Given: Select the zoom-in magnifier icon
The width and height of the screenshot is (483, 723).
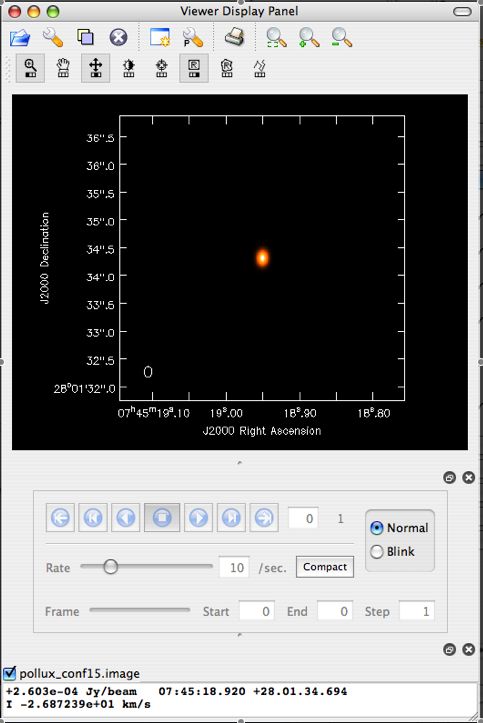Looking at the screenshot, I should (x=309, y=37).
